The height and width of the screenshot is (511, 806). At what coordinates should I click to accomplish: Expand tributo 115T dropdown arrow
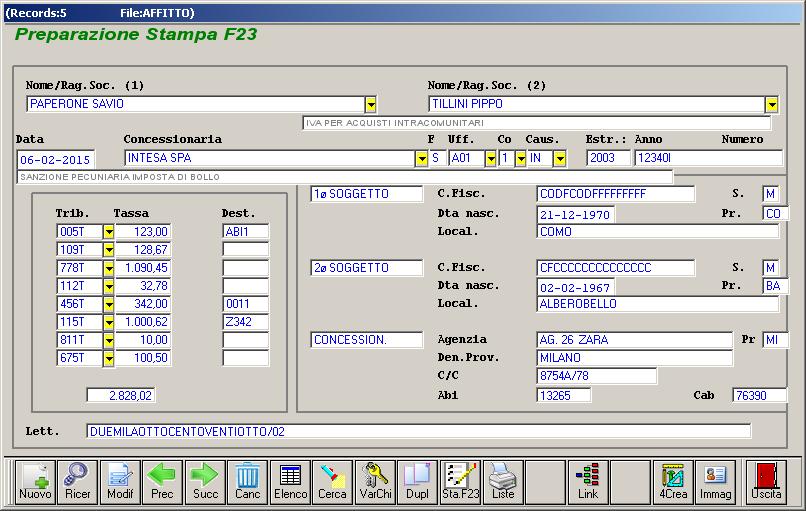click(x=108, y=322)
